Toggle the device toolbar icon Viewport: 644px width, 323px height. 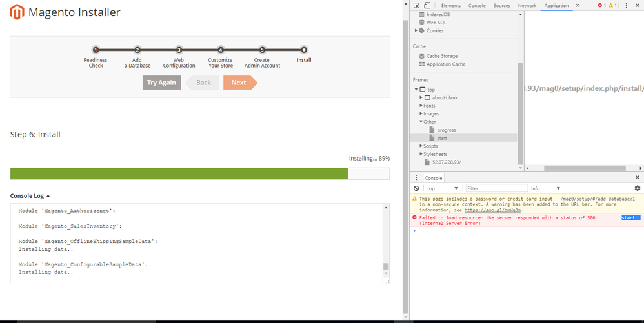[427, 5]
